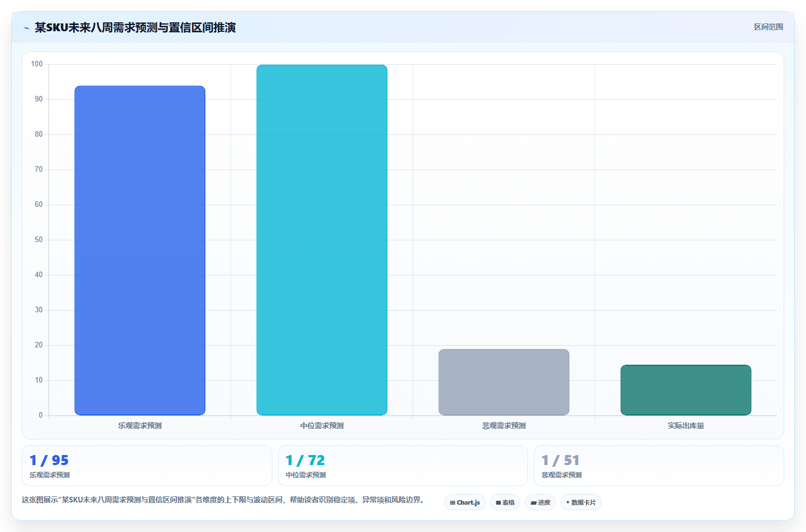
Task: Click the Chart.js tag chip
Action: coord(465,502)
